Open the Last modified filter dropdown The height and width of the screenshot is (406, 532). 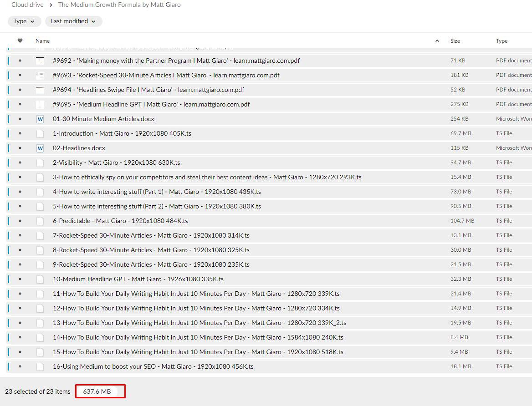point(73,21)
